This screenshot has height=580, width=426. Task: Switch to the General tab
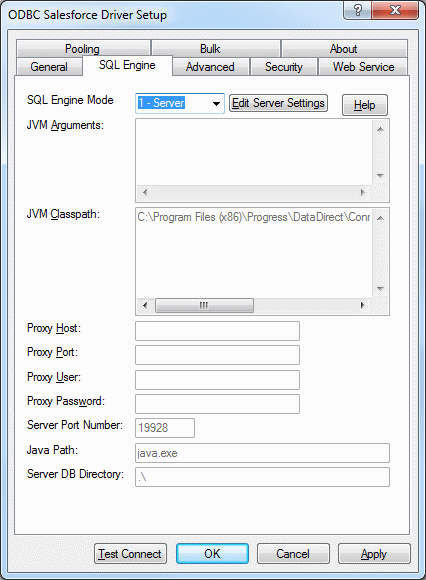pos(49,67)
